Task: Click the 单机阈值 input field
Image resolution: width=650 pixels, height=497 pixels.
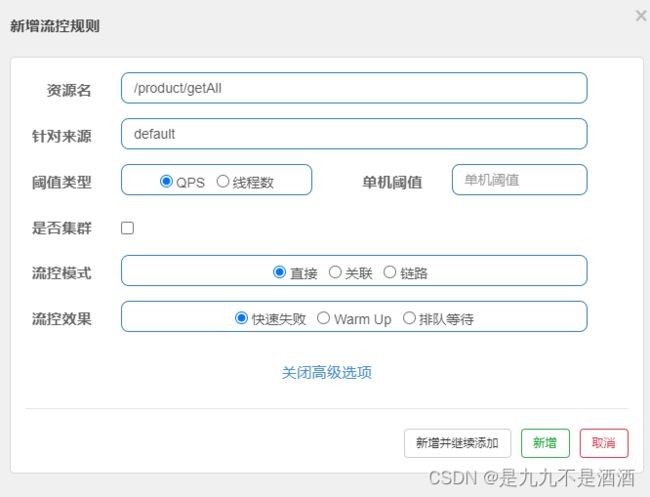Action: point(519,180)
